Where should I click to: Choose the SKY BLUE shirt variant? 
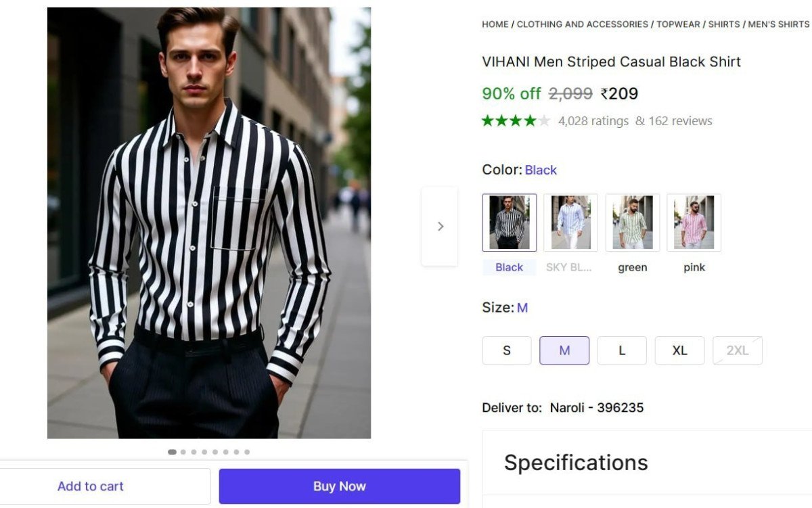click(570, 223)
